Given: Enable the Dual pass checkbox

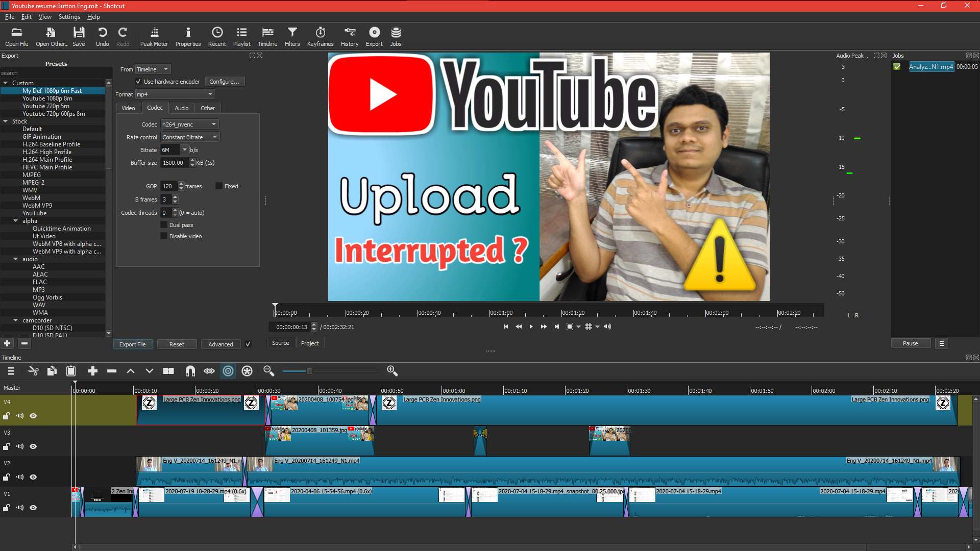Looking at the screenshot, I should [x=164, y=225].
